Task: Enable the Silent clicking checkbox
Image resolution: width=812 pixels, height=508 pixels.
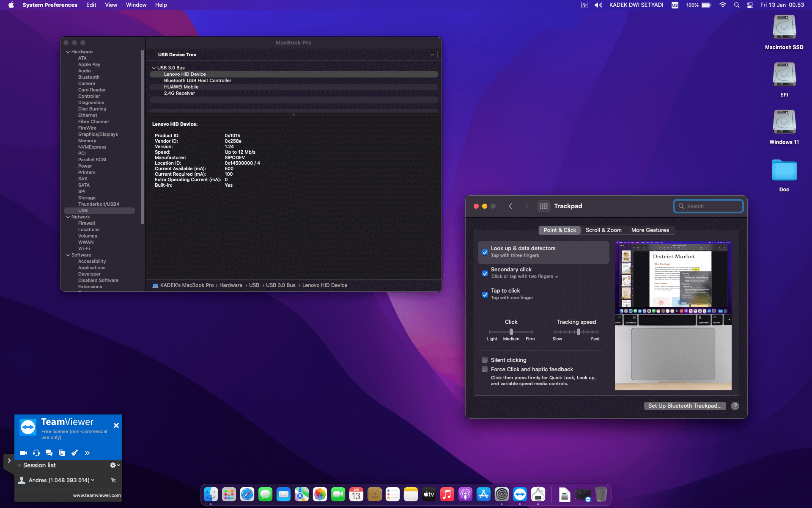Action: tap(485, 360)
